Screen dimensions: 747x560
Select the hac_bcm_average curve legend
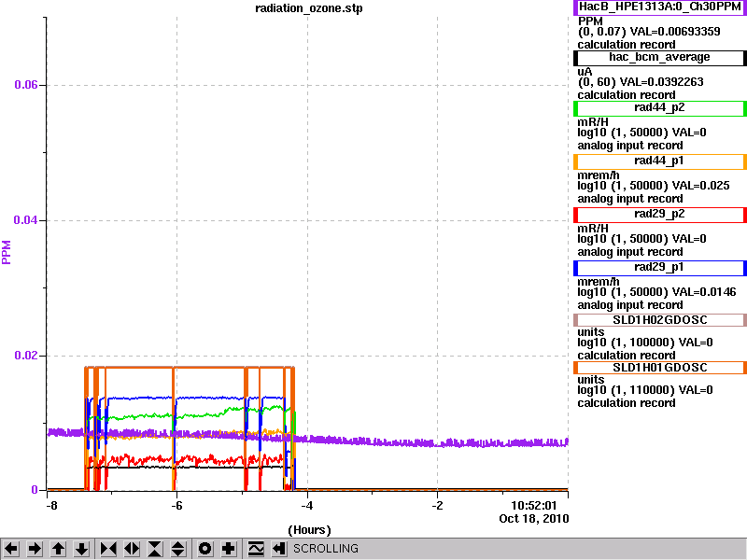point(660,58)
